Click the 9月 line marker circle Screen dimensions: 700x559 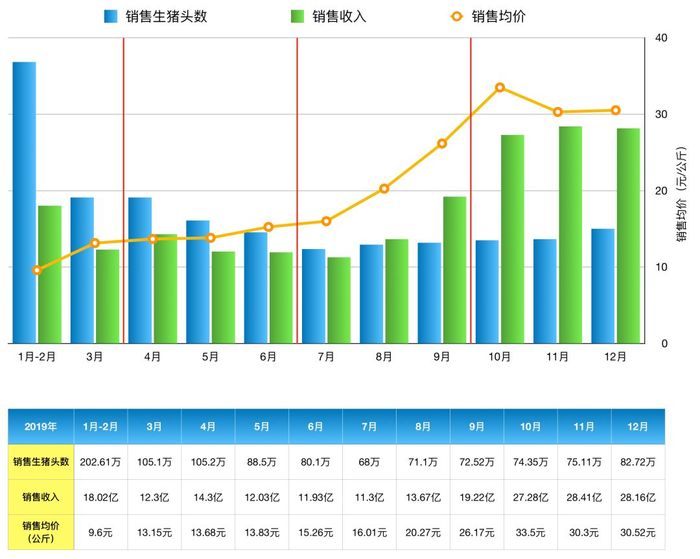[442, 144]
